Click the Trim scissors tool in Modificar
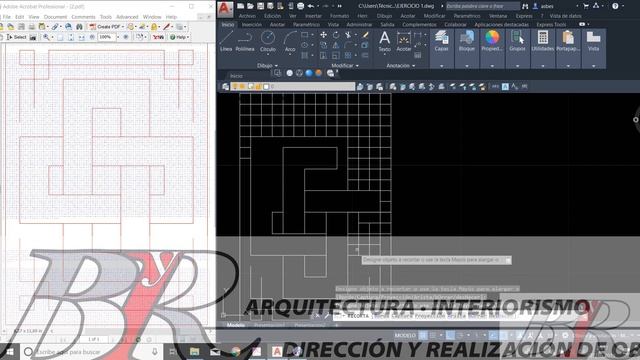 348,35
